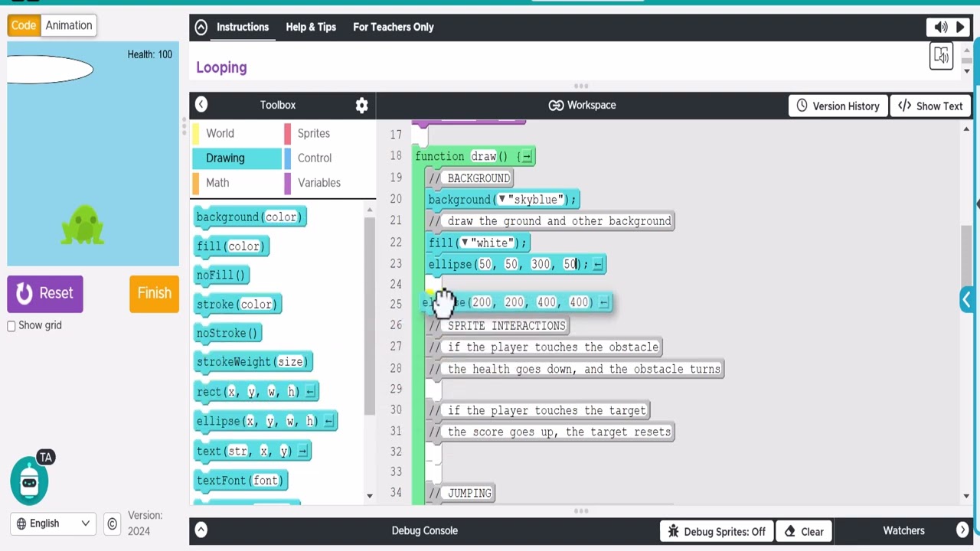Click the debug bug icon
The image size is (980, 551).
(x=674, y=531)
